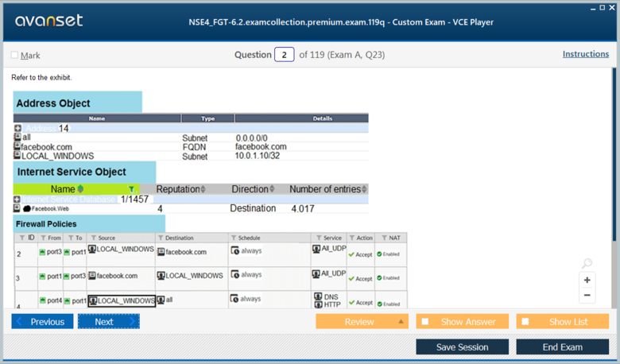Click the ID column filter icon
This screenshot has height=364, width=620.
point(21,238)
